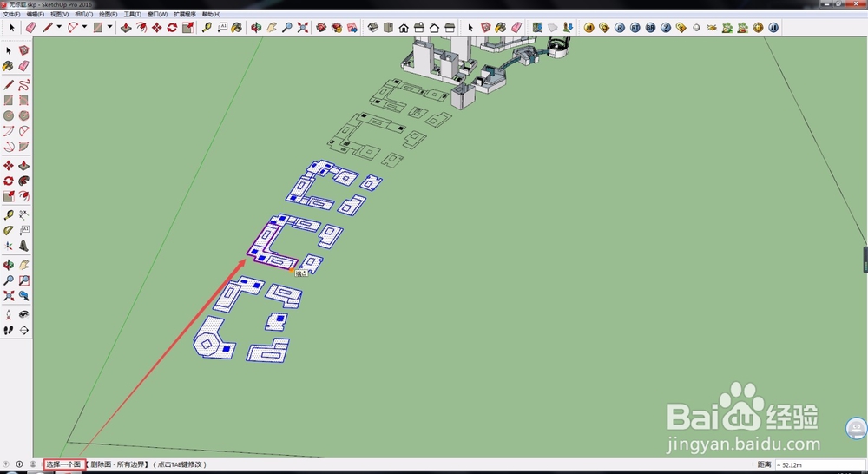Click the Add Location map icon
Image resolution: width=868 pixels, height=474 pixels.
[x=537, y=27]
